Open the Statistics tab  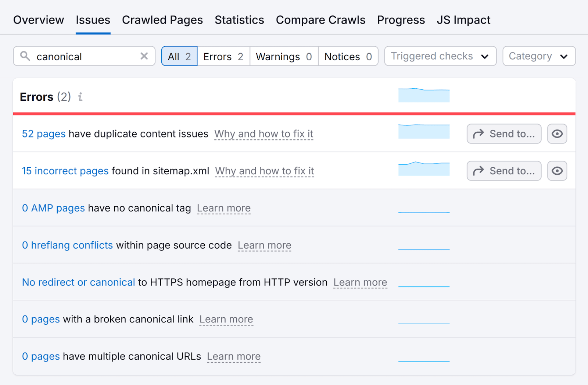tap(239, 20)
